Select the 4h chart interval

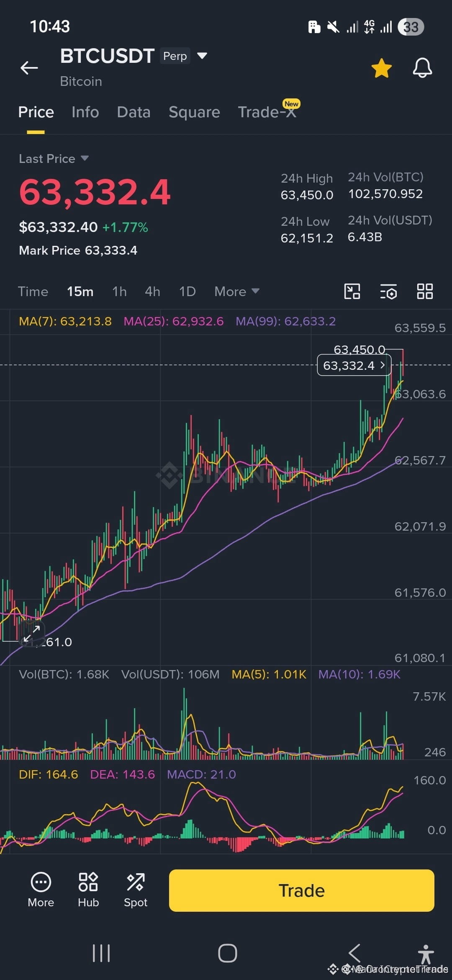pos(152,291)
